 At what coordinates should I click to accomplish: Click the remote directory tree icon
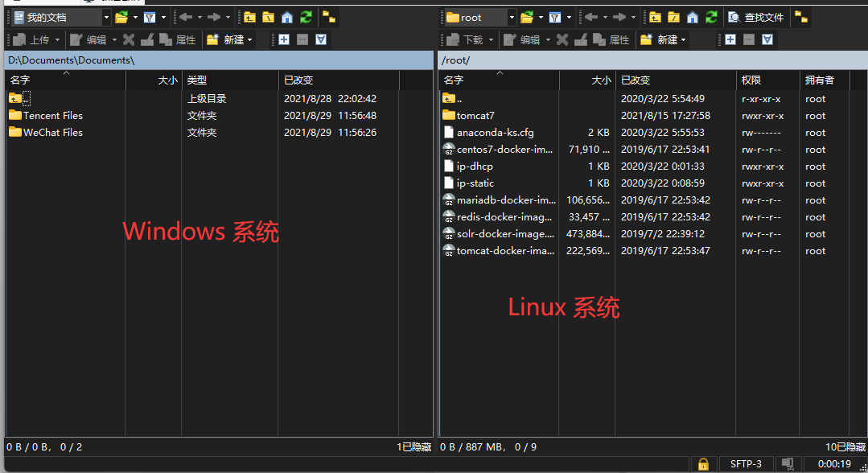(x=801, y=18)
